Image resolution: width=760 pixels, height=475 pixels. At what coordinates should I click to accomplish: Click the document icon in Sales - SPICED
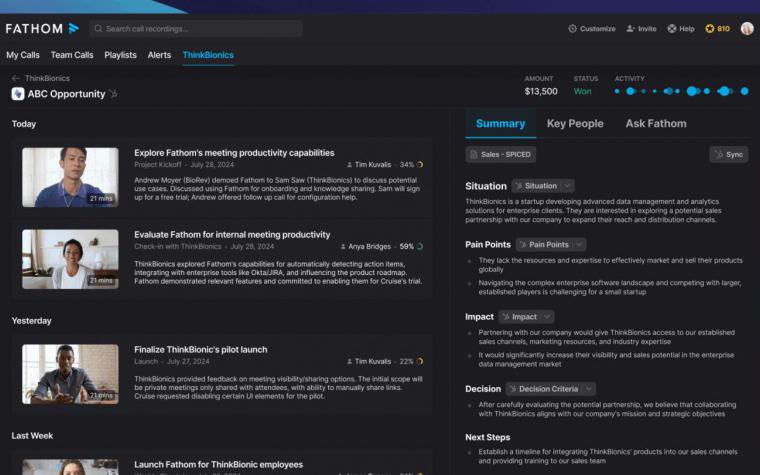(474, 155)
